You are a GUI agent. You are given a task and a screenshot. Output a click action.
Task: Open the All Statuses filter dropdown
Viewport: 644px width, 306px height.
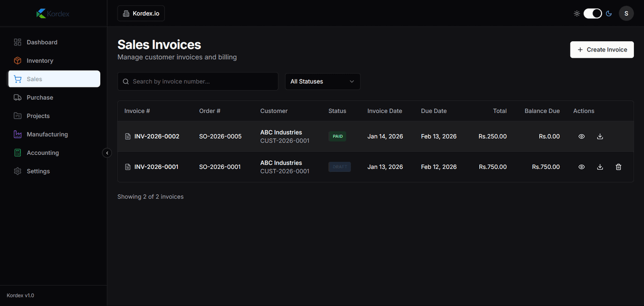click(x=323, y=81)
